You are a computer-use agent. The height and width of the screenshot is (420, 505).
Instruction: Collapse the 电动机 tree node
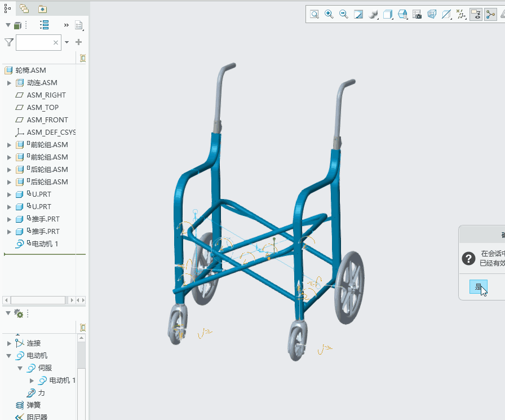click(x=9, y=356)
